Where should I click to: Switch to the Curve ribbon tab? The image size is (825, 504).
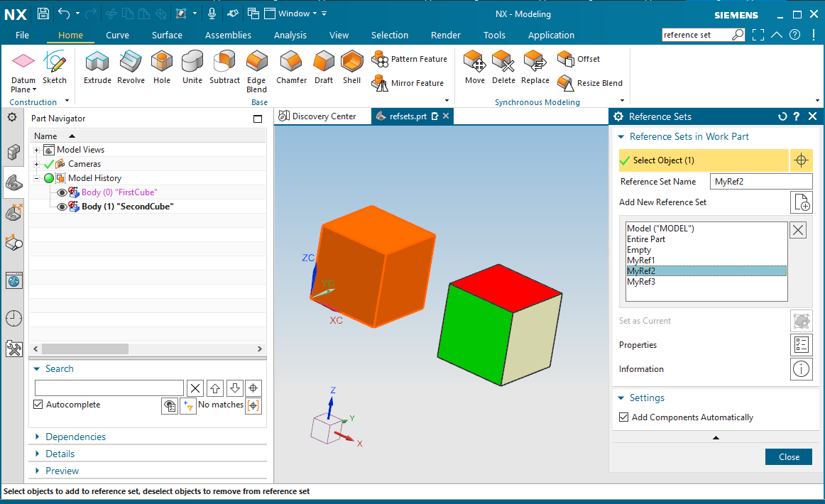tap(117, 35)
